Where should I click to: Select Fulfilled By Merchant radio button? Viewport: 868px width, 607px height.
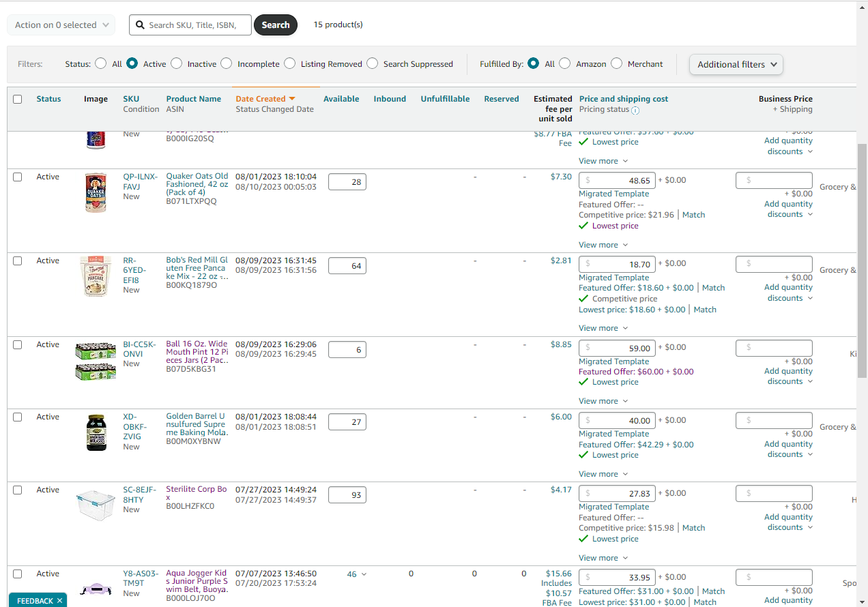tap(617, 63)
